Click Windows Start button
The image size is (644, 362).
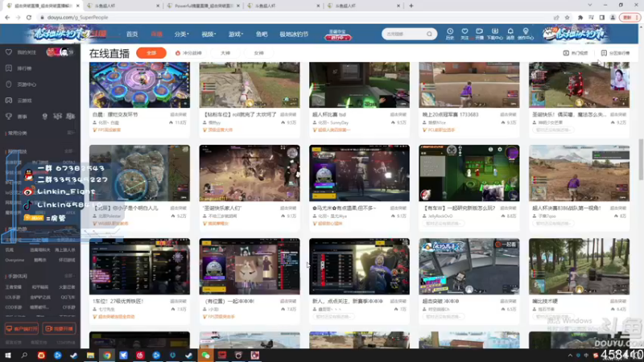8,355
